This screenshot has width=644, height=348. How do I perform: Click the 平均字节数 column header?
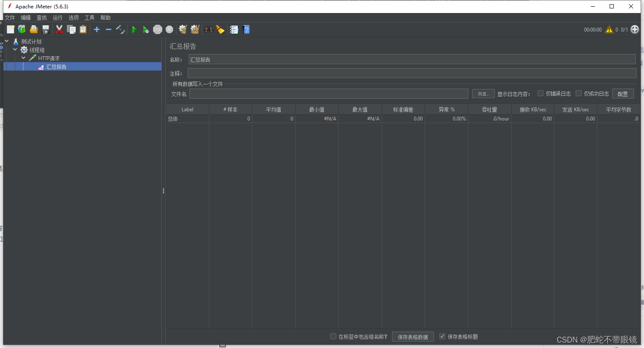618,109
